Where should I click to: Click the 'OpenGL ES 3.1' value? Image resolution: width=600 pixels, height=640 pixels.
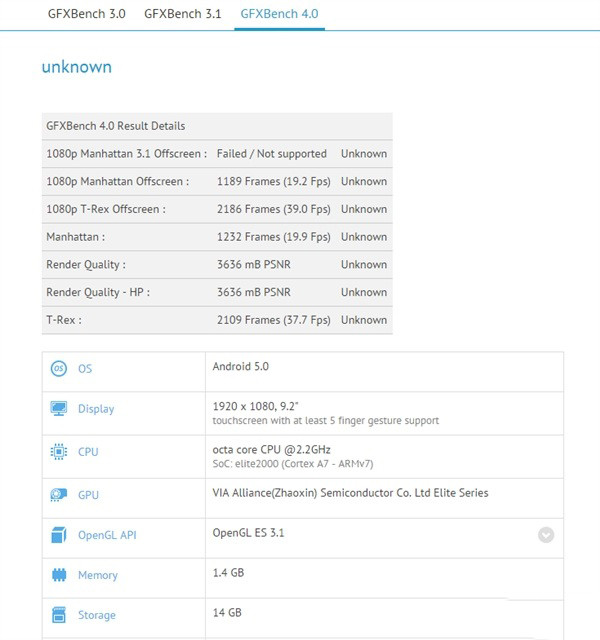(x=248, y=533)
